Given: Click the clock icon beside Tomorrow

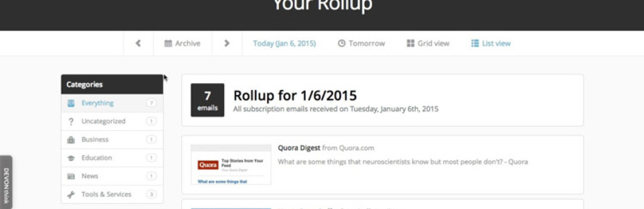Looking at the screenshot, I should pyautogui.click(x=341, y=43).
